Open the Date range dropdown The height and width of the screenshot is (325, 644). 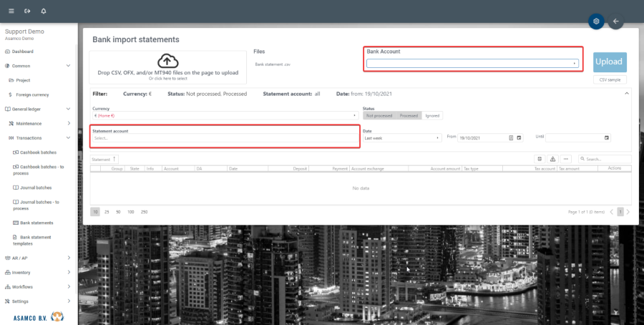click(x=401, y=137)
